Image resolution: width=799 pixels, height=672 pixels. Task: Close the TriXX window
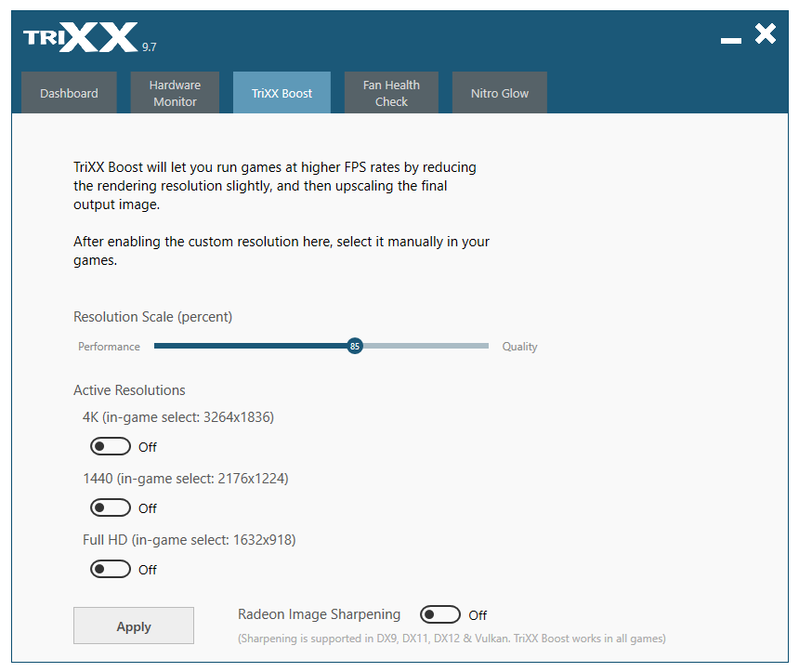[766, 33]
